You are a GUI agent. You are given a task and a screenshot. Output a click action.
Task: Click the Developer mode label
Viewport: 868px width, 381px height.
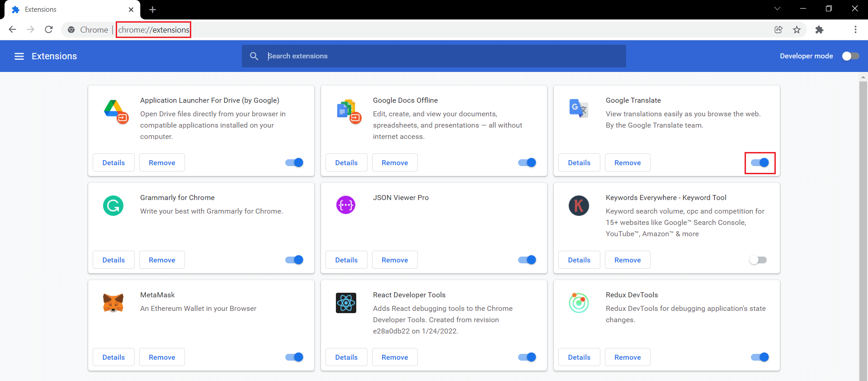806,56
